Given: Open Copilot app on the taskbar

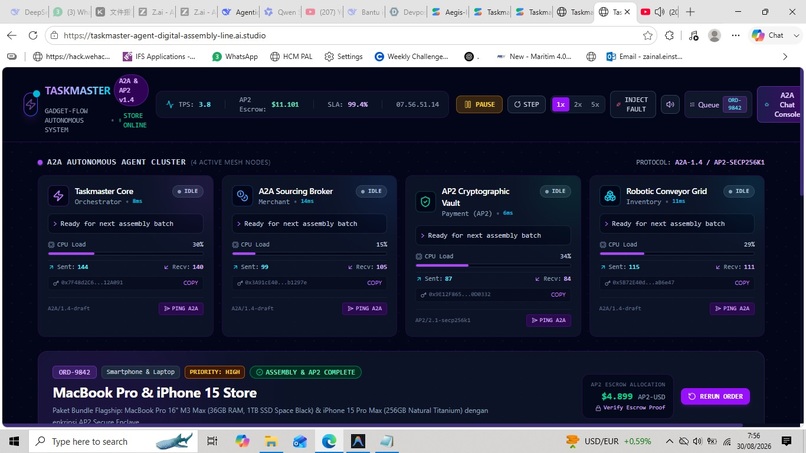Looking at the screenshot, I should pyautogui.click(x=242, y=441).
